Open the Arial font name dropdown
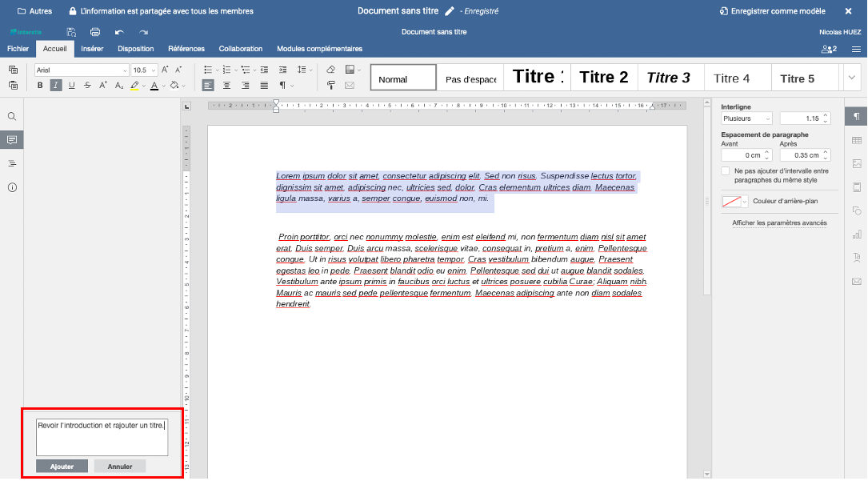The height and width of the screenshot is (481, 868). (x=125, y=70)
